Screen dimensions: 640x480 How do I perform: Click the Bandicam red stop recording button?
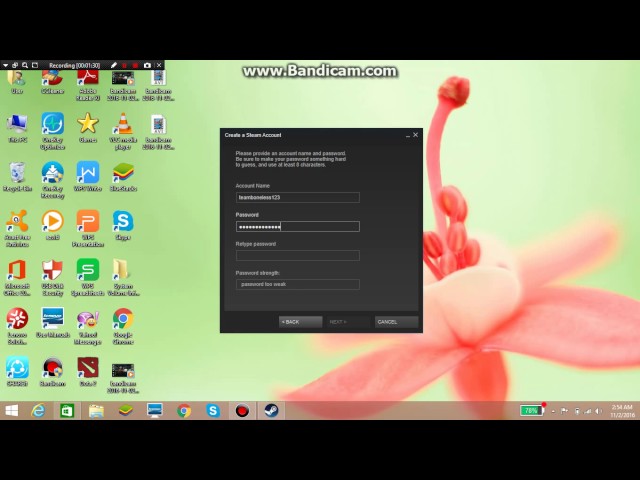135,65
